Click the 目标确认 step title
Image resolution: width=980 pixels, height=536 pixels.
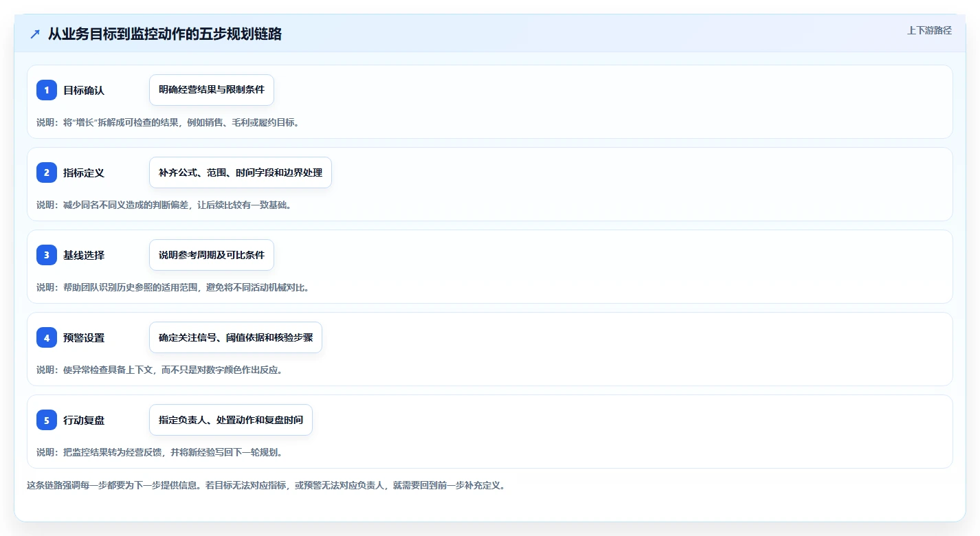pyautogui.click(x=84, y=90)
